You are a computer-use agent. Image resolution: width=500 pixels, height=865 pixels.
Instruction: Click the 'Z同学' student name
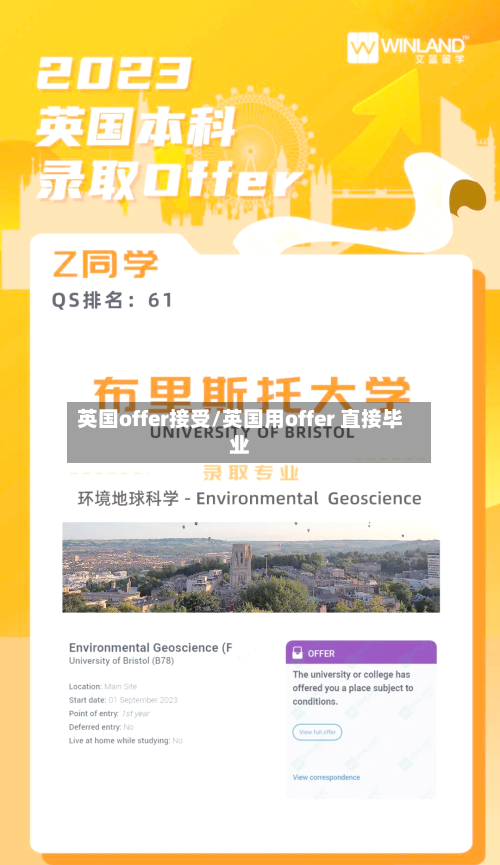(105, 264)
